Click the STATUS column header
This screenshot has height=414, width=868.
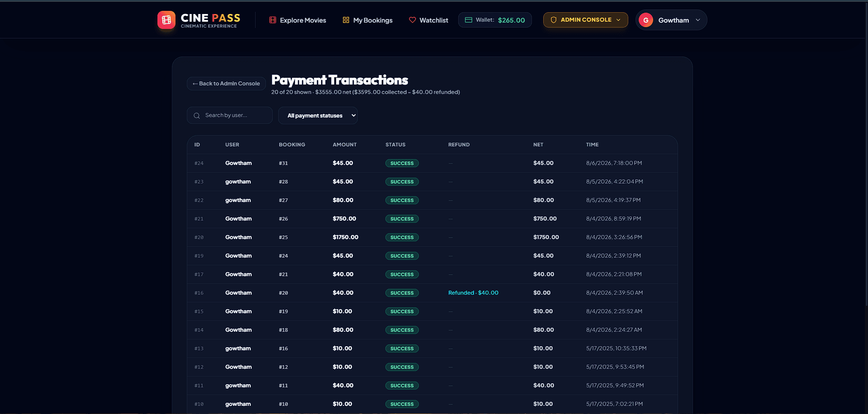pyautogui.click(x=395, y=145)
